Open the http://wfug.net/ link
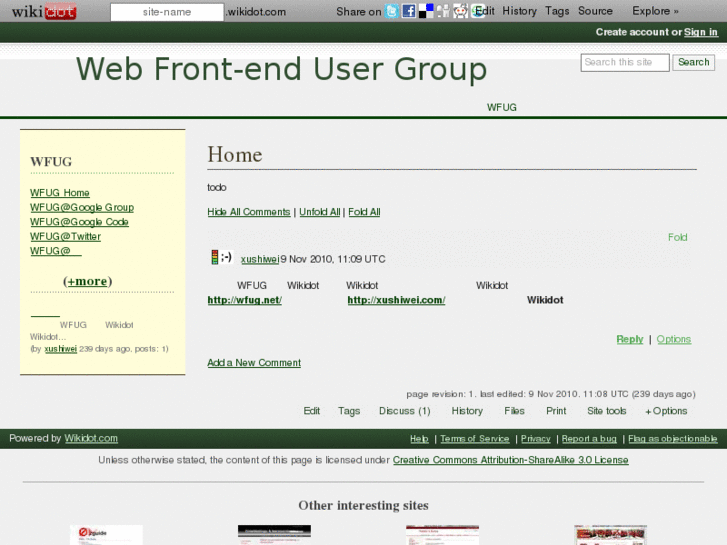Screen dimensions: 727x545 pos(245,300)
